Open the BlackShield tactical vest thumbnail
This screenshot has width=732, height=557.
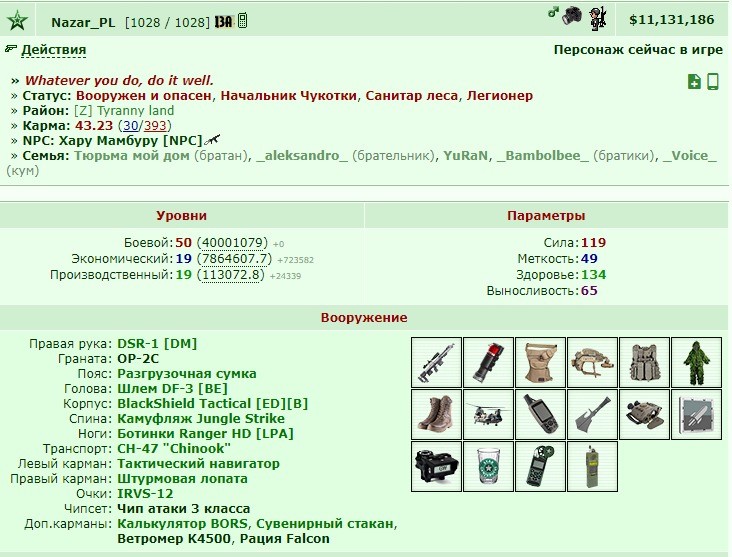tap(645, 362)
